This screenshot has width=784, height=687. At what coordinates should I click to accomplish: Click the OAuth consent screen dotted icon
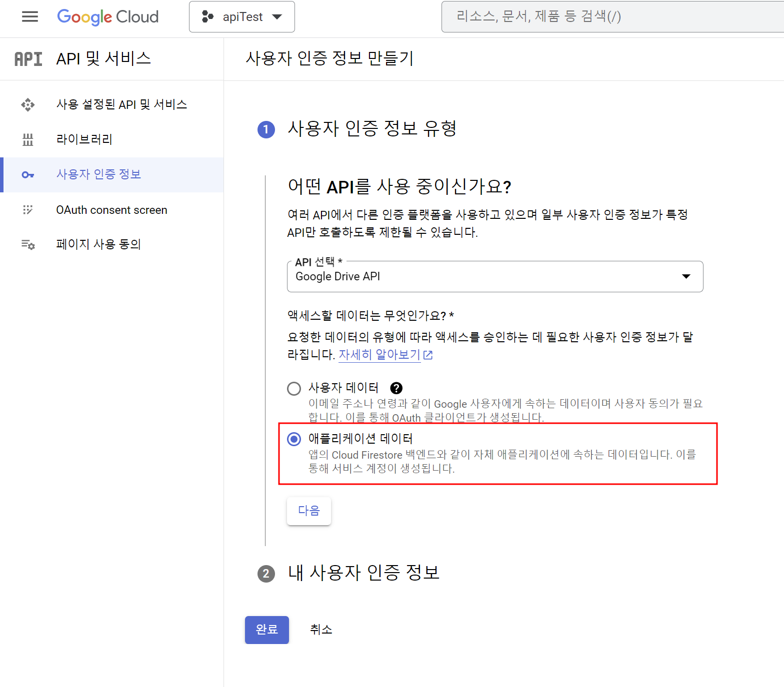click(28, 210)
